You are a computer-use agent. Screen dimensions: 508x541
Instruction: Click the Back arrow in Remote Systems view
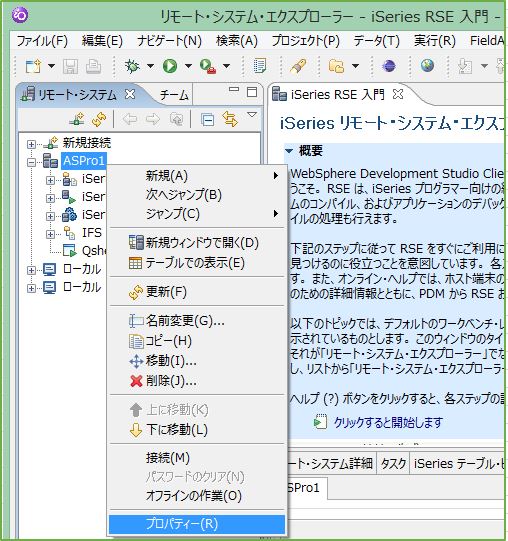click(x=130, y=119)
